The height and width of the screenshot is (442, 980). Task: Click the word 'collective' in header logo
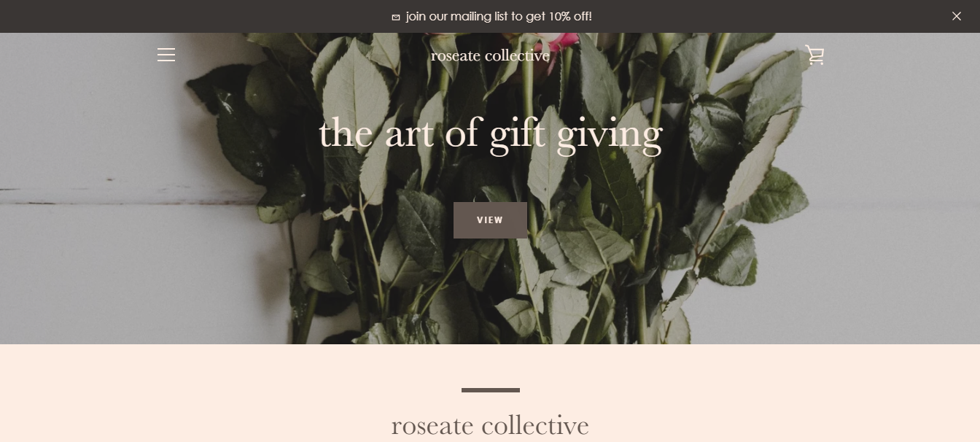(517, 55)
